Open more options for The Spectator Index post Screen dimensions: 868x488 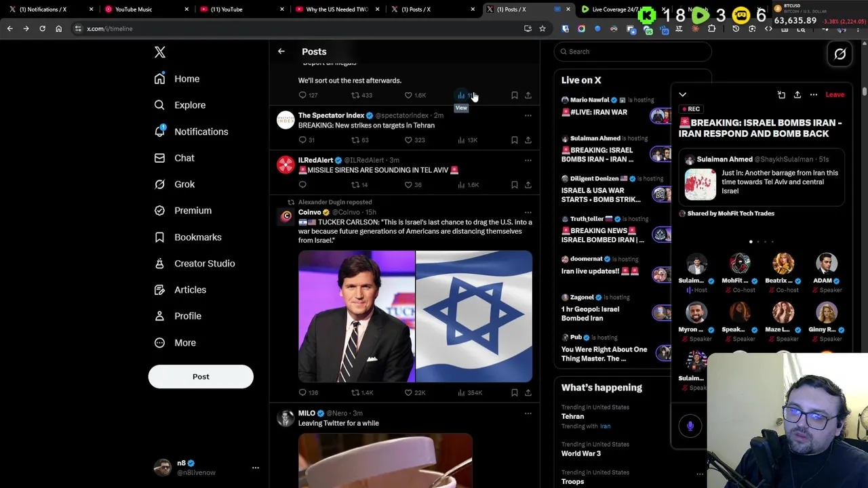point(528,115)
